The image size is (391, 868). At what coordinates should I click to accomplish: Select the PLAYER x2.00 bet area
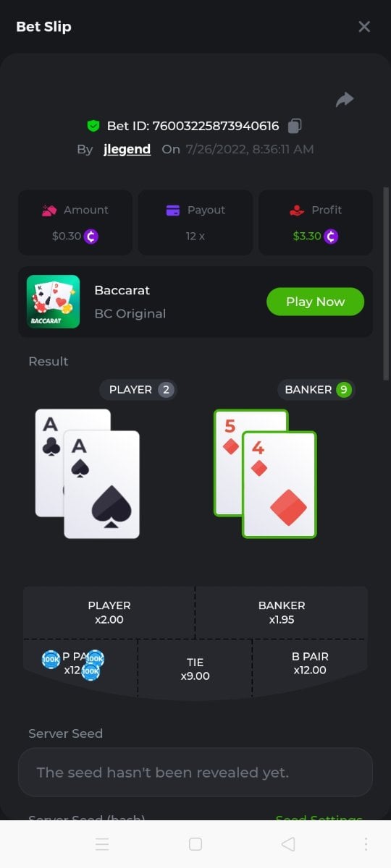point(109,612)
